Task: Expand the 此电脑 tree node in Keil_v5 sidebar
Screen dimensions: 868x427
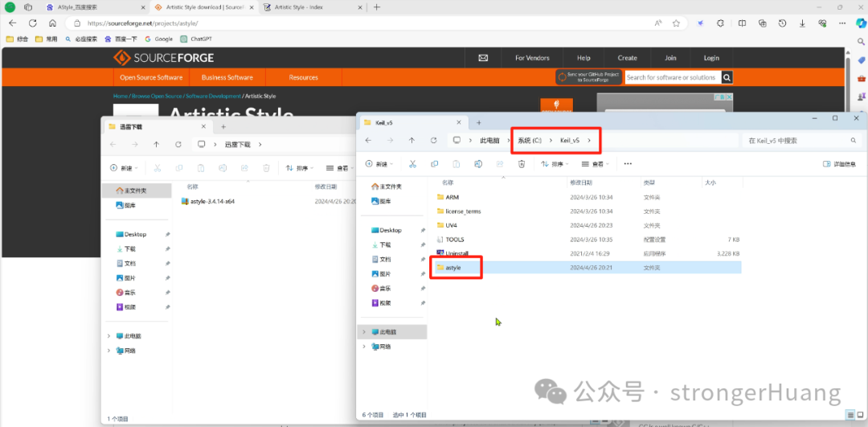Action: click(x=364, y=332)
